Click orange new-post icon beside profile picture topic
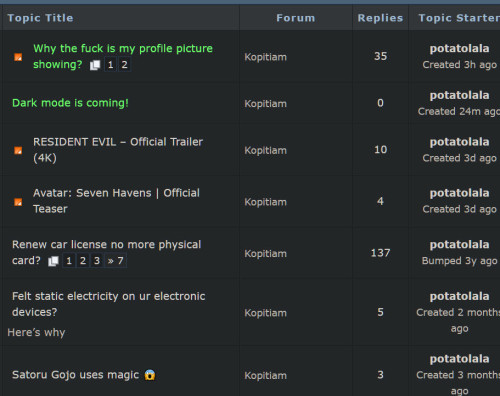The height and width of the screenshot is (396, 500). (x=18, y=57)
